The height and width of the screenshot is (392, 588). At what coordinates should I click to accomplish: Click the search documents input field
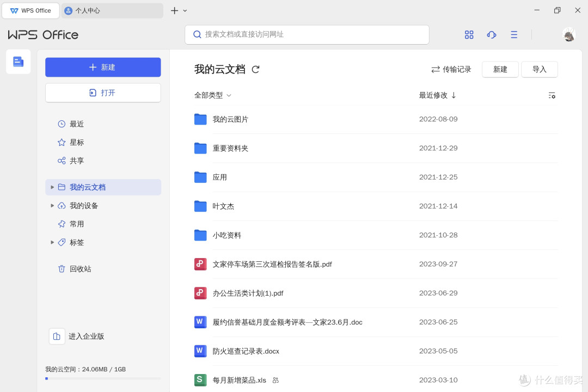(307, 34)
